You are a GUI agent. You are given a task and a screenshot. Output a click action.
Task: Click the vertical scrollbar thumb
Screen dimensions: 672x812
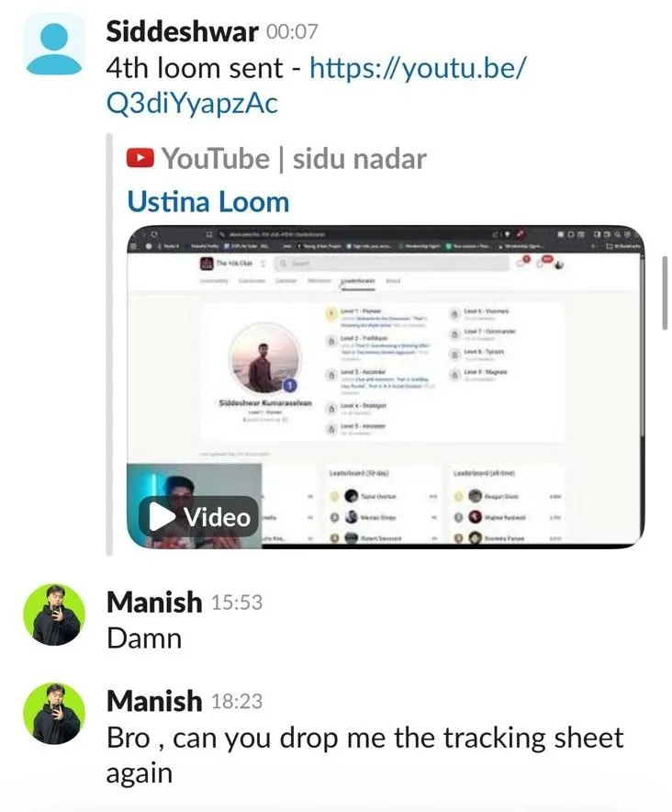pos(665,293)
